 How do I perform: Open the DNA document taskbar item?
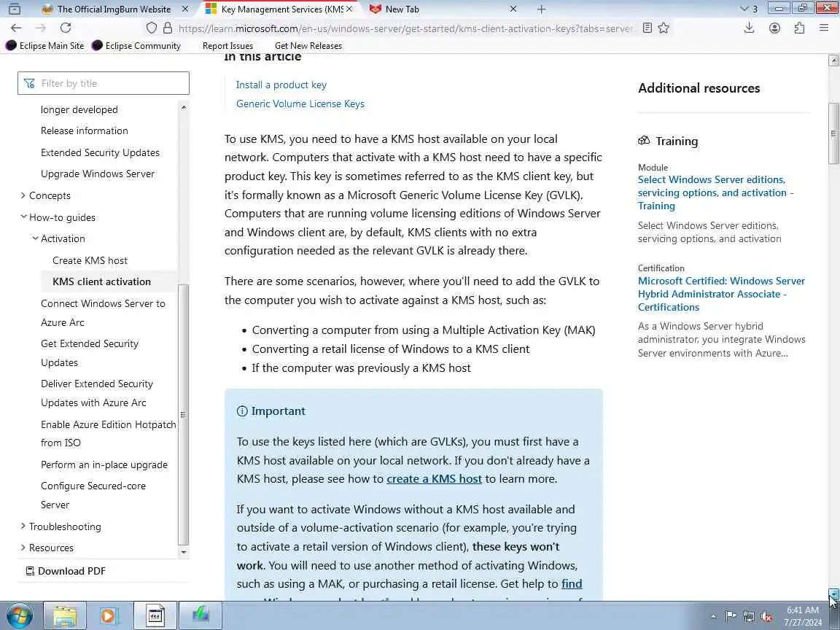[x=155, y=615]
